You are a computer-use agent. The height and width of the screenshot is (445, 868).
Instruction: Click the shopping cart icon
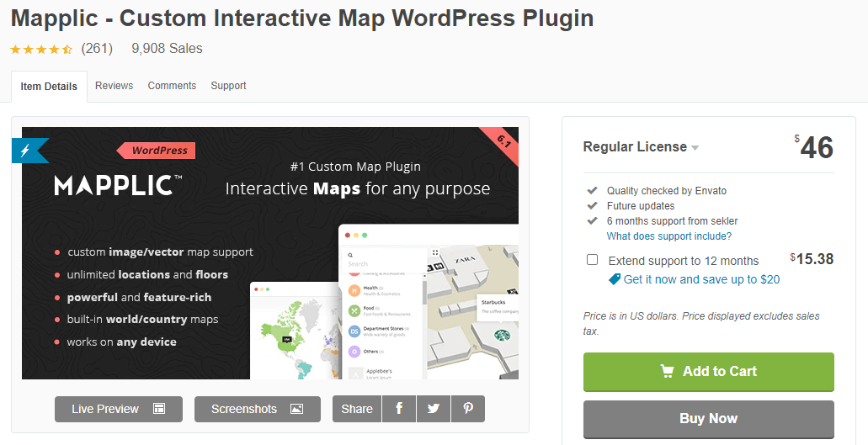[x=667, y=371]
